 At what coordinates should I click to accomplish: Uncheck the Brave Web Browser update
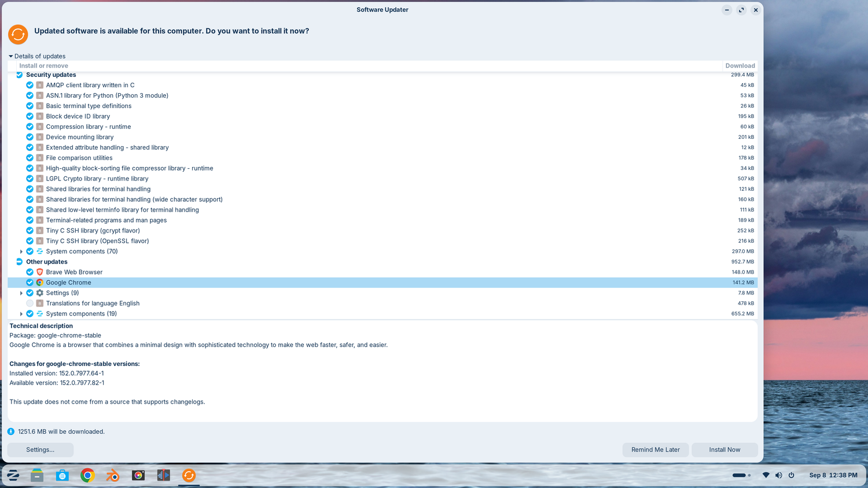[30, 272]
